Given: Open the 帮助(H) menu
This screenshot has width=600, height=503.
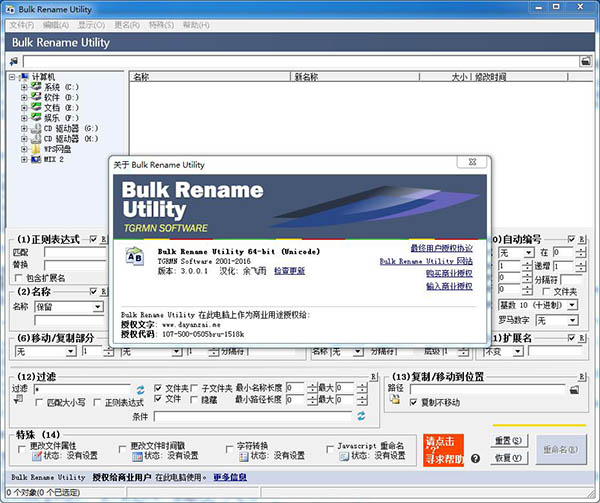Looking at the screenshot, I should point(196,25).
